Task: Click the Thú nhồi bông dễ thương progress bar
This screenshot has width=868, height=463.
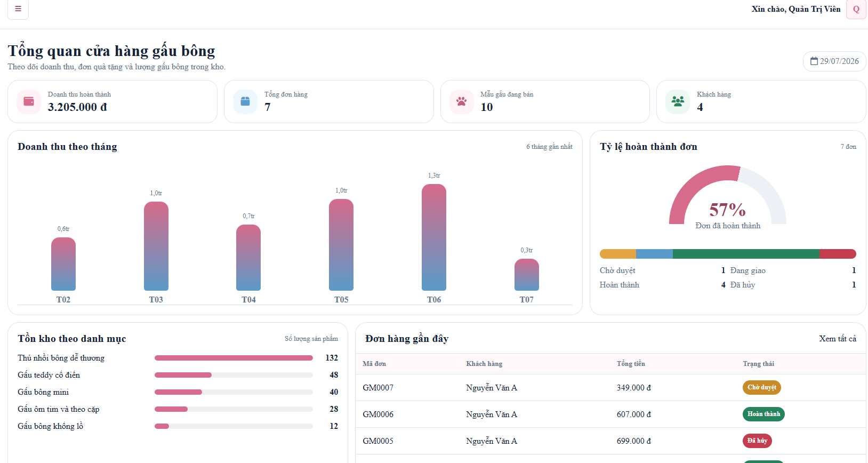Action: click(234, 358)
